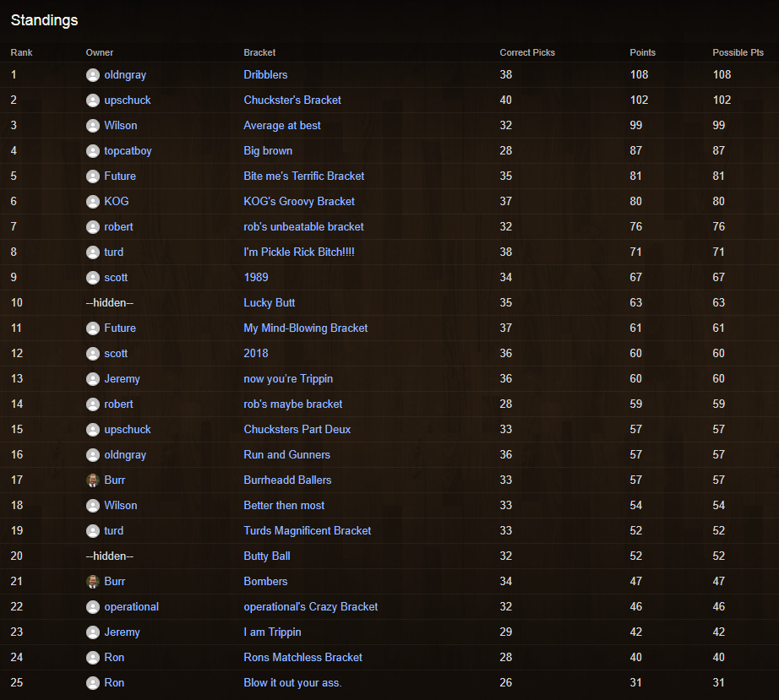Click upschuck's avatar in Chuckster's Bracket row
This screenshot has width=779, height=700.
[93, 100]
